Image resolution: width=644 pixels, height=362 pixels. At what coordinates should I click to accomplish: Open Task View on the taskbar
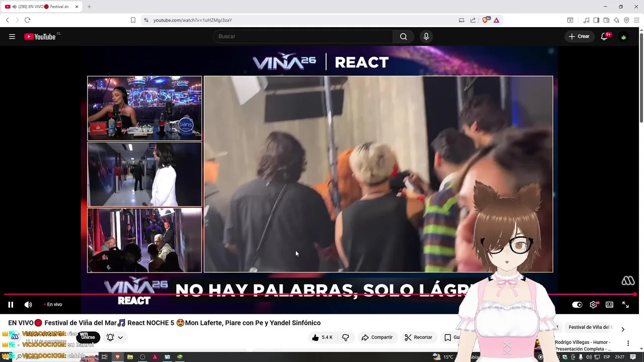click(x=104, y=357)
